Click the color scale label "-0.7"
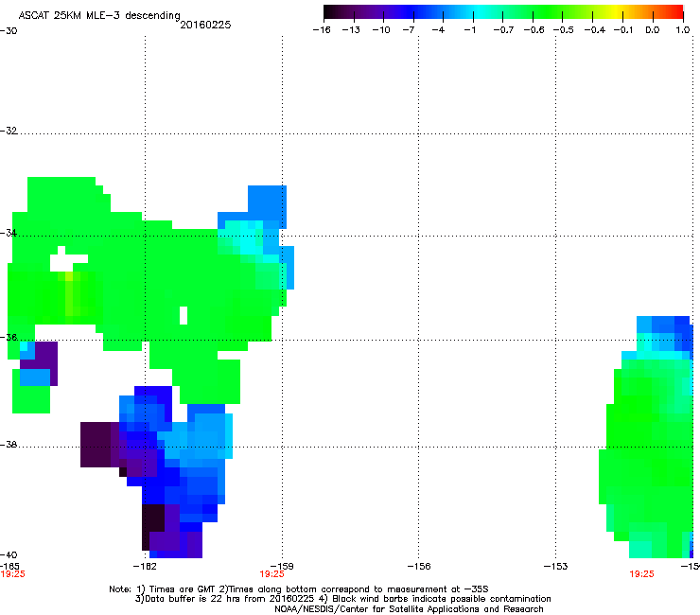The width and height of the screenshot is (700, 615). click(503, 30)
